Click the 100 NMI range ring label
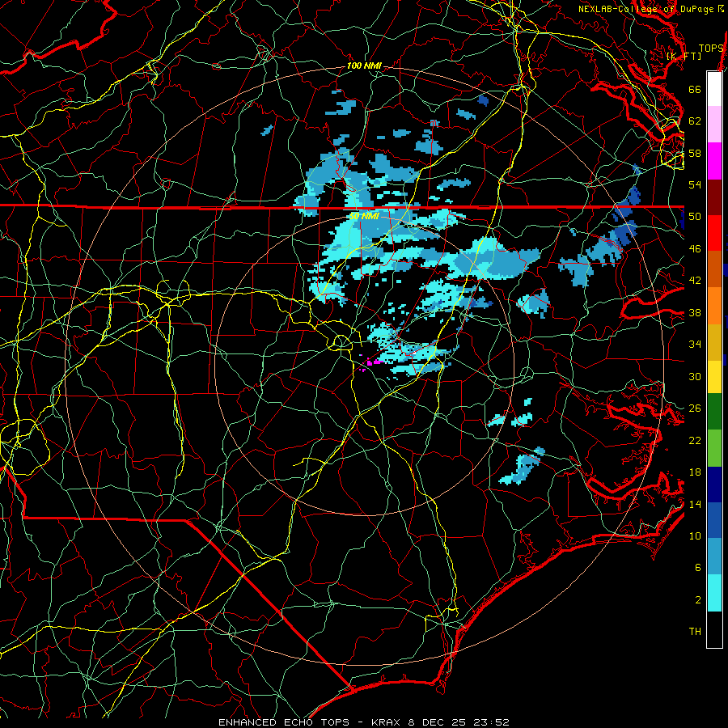The image size is (728, 728). coord(364,66)
